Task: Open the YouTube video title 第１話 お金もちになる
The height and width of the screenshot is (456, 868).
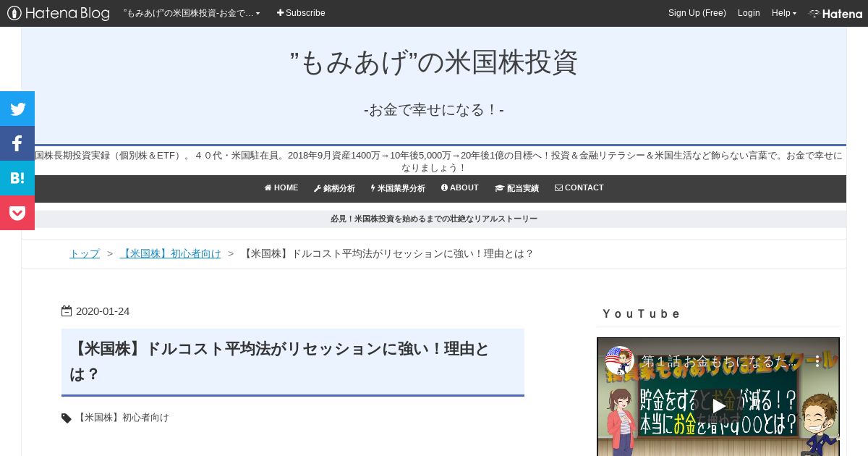Action: coord(718,360)
